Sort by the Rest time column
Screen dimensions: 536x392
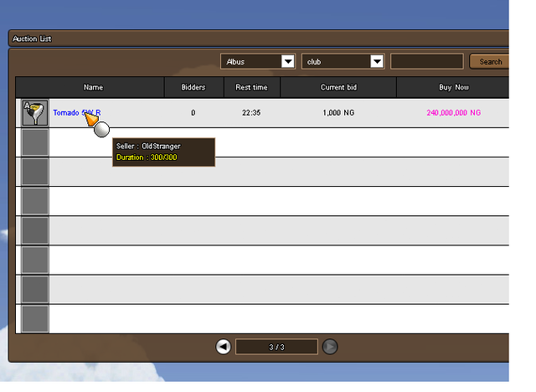tap(251, 87)
